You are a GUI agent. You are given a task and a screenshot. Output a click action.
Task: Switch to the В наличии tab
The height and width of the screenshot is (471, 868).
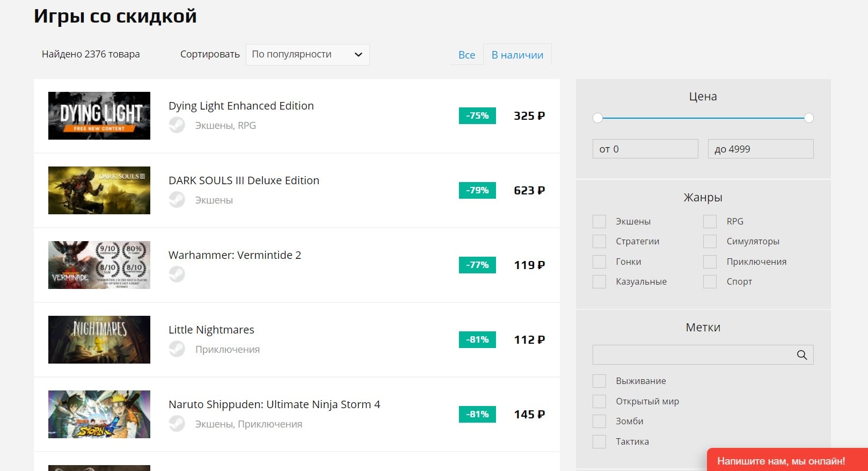(517, 55)
